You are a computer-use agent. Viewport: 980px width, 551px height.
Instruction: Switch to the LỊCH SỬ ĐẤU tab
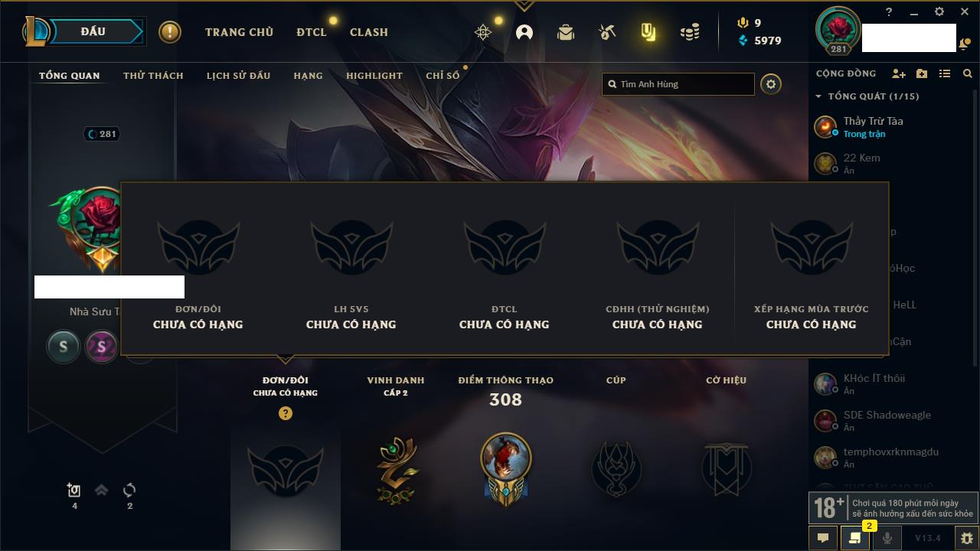coord(238,76)
